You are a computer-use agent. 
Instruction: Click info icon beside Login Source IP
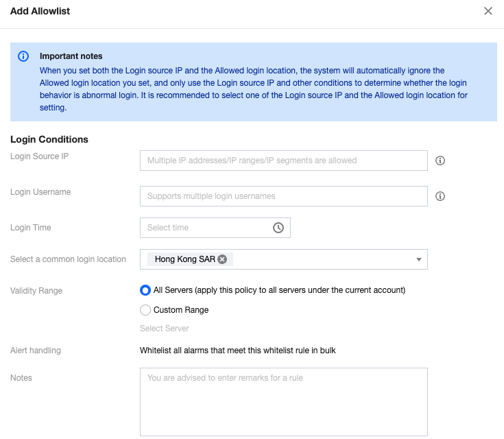tap(440, 161)
